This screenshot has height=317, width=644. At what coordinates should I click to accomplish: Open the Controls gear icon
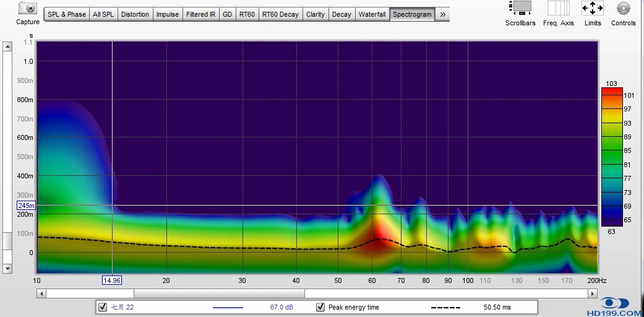[623, 9]
